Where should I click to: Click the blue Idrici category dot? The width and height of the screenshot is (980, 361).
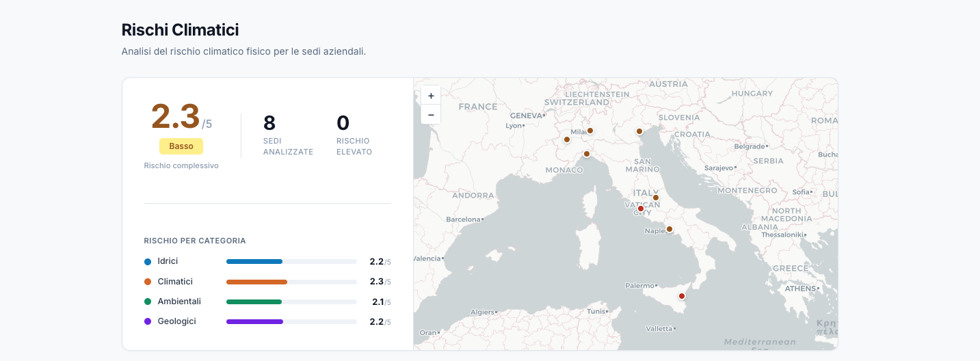(x=148, y=262)
